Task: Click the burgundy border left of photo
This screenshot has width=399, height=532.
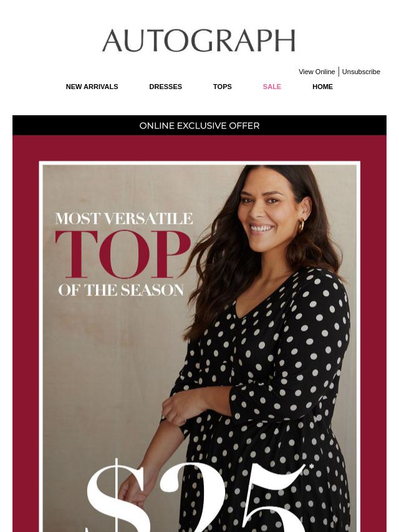Action: (x=26, y=340)
